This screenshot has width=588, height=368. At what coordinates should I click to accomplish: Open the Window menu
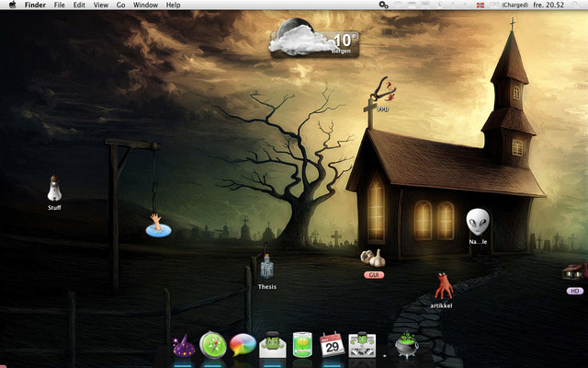[145, 5]
